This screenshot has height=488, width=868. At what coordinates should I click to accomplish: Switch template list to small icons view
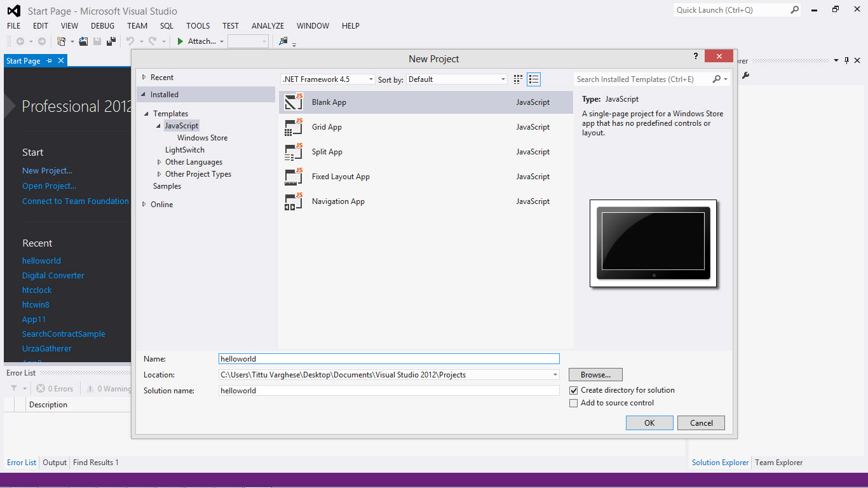(x=518, y=79)
